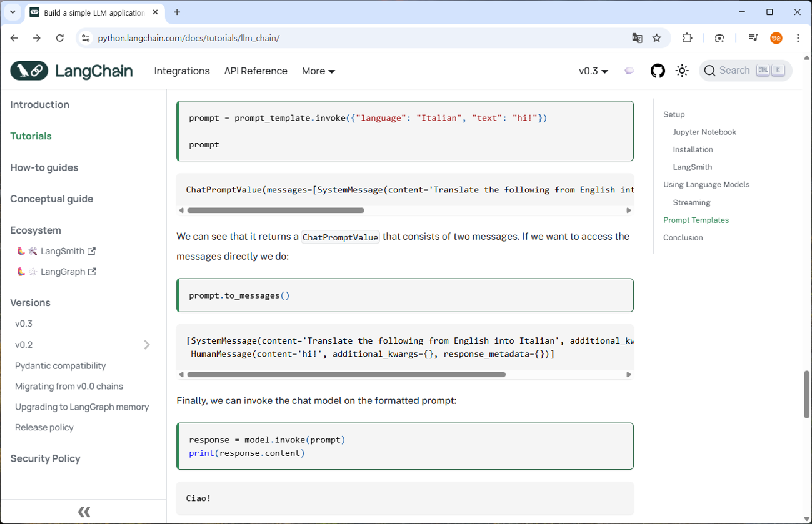Click the Search input box
This screenshot has width=812, height=524.
(x=745, y=71)
